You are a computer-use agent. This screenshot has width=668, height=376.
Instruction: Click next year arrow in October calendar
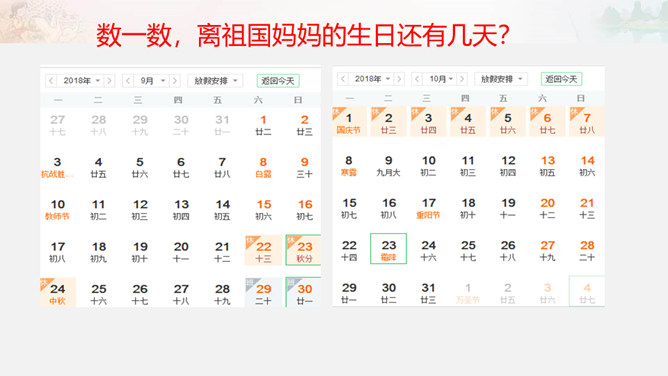(399, 79)
